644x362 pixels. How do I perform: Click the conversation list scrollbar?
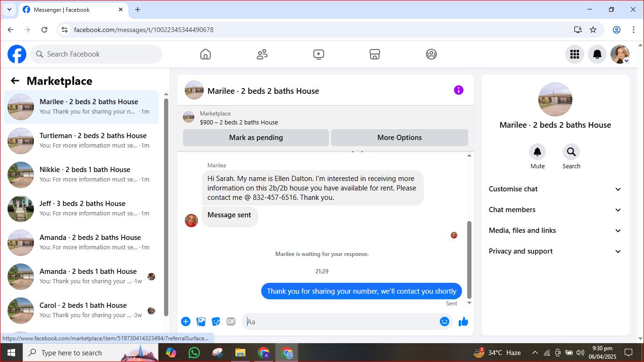pyautogui.click(x=166, y=207)
